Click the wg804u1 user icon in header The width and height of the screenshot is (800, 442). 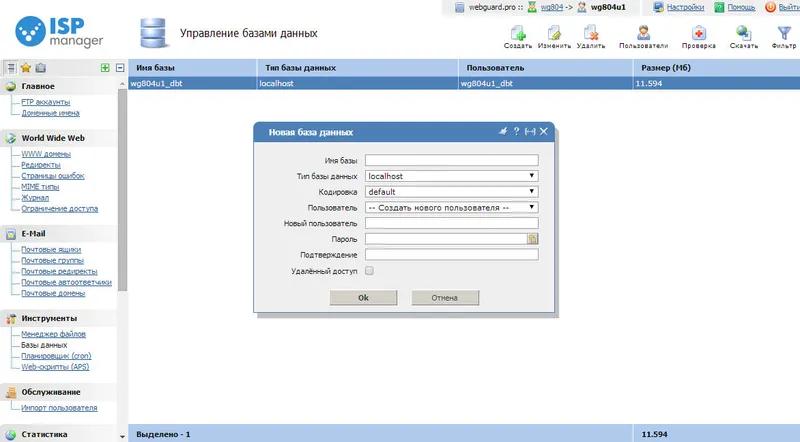582,7
